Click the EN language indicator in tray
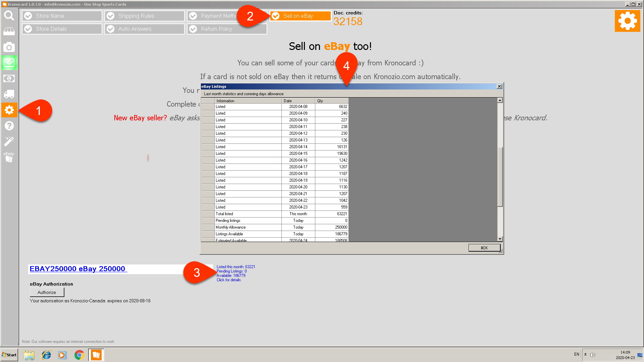 pyautogui.click(x=577, y=354)
